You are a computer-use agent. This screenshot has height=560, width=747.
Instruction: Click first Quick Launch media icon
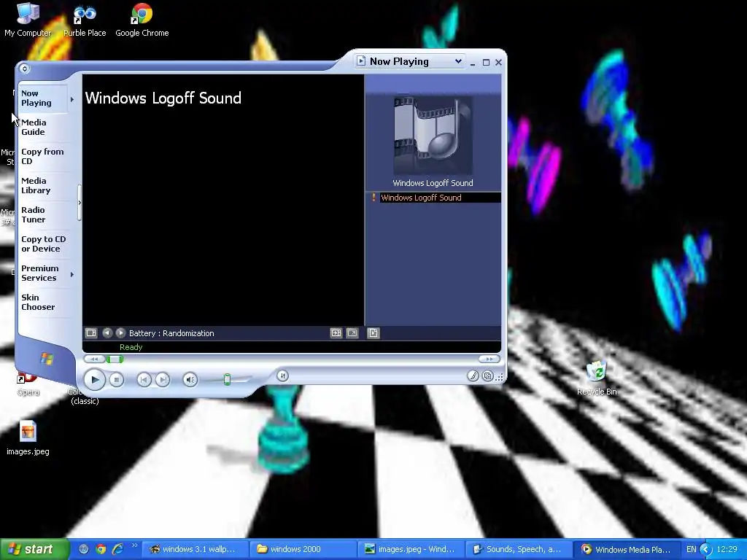[x=84, y=549]
